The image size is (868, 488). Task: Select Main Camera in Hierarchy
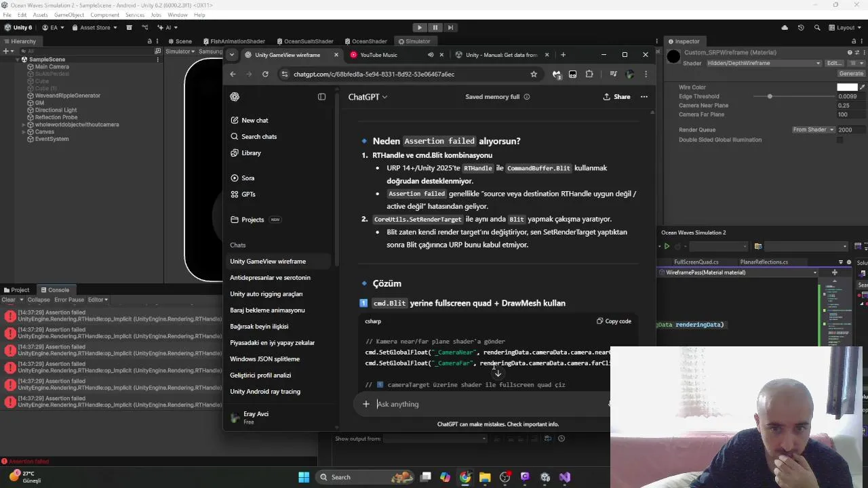tap(52, 66)
